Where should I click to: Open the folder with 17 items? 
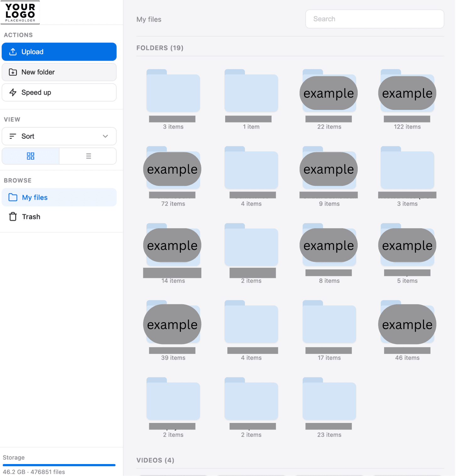[x=329, y=322]
